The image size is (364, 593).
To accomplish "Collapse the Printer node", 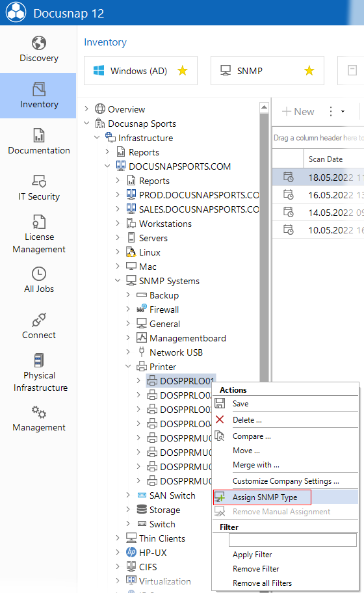I will pyautogui.click(x=128, y=367).
